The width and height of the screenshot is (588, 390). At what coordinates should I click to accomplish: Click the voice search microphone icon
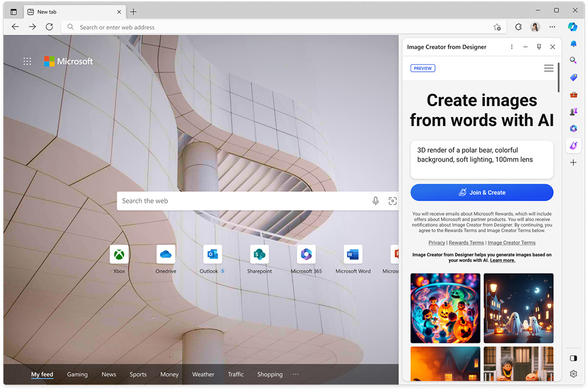[376, 201]
